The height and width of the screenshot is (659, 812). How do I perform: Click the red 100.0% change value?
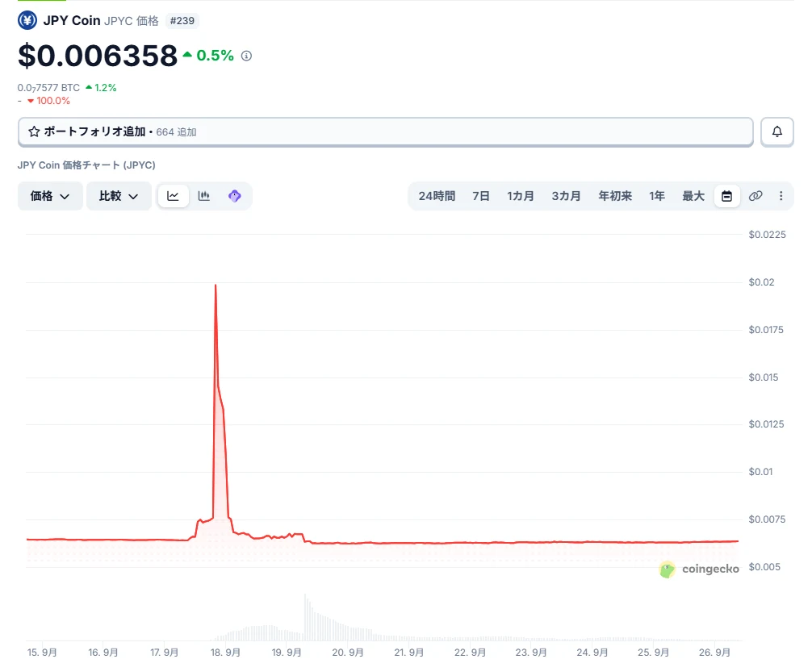click(52, 101)
